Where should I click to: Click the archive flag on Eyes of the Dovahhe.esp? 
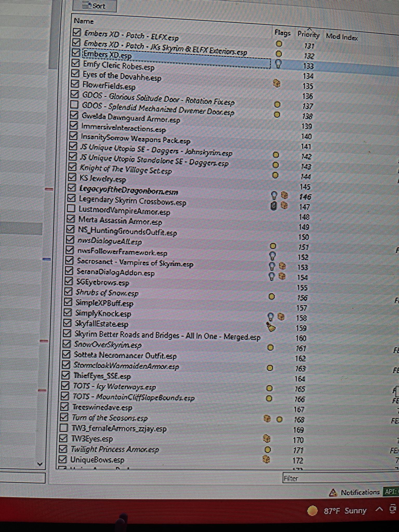tap(277, 83)
